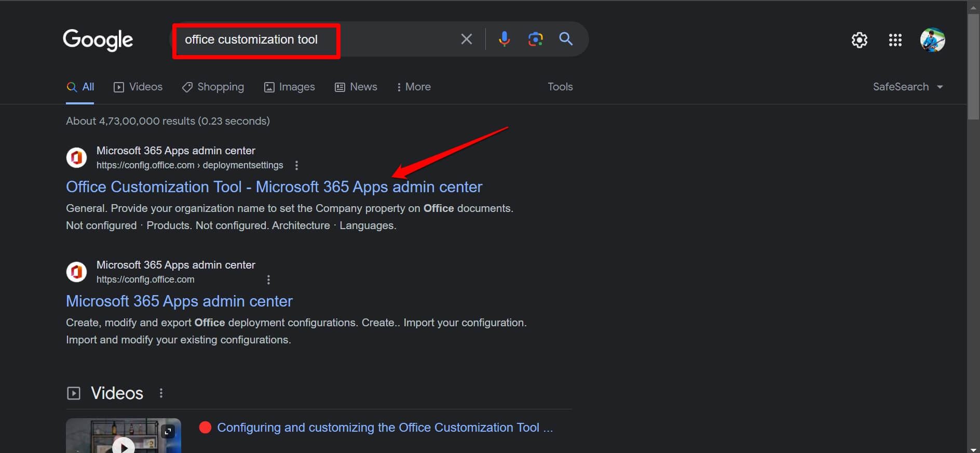The height and width of the screenshot is (453, 980).
Task: Click Office icon of second result
Action: coord(77,272)
